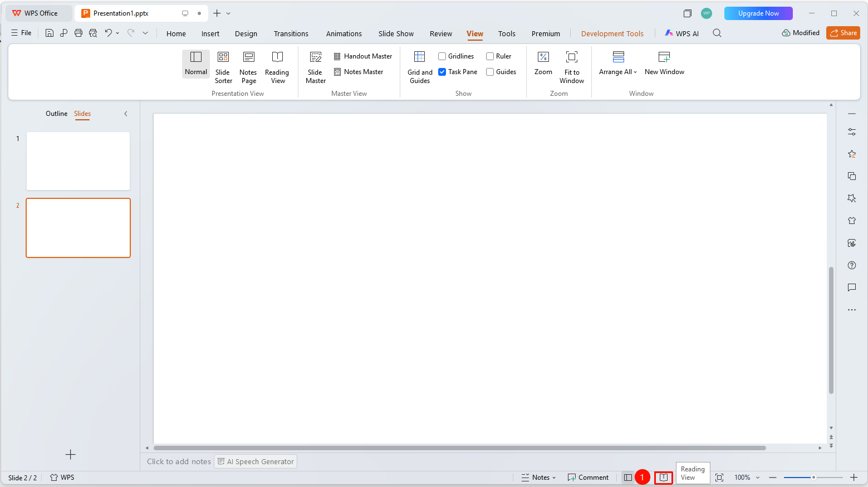Open the Slide Show tab
The image size is (868, 487).
(396, 33)
